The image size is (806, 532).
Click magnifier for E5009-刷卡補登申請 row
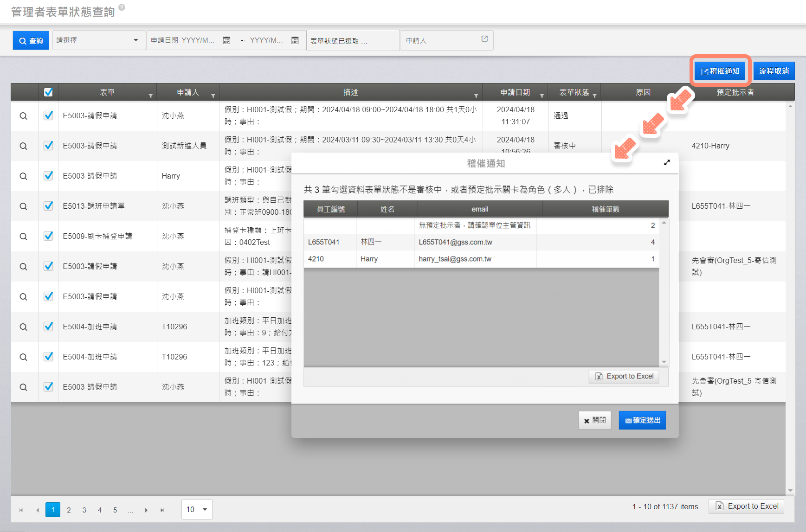pyautogui.click(x=23, y=237)
